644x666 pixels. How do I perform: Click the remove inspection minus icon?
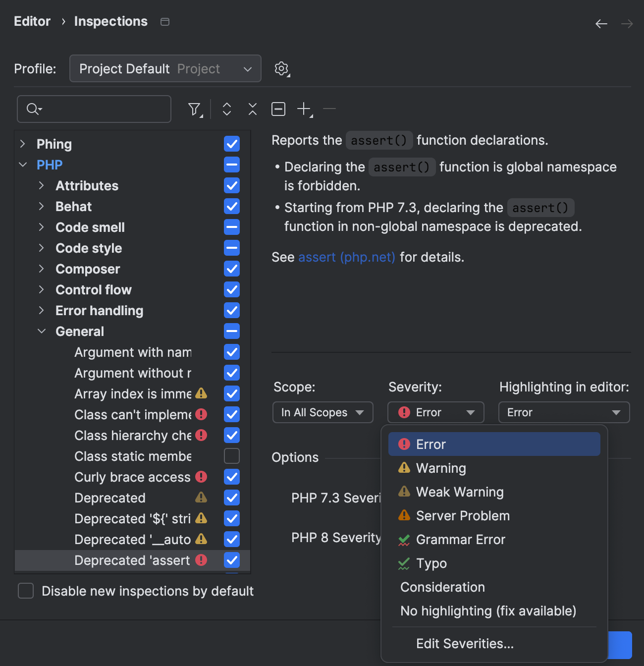pyautogui.click(x=329, y=109)
